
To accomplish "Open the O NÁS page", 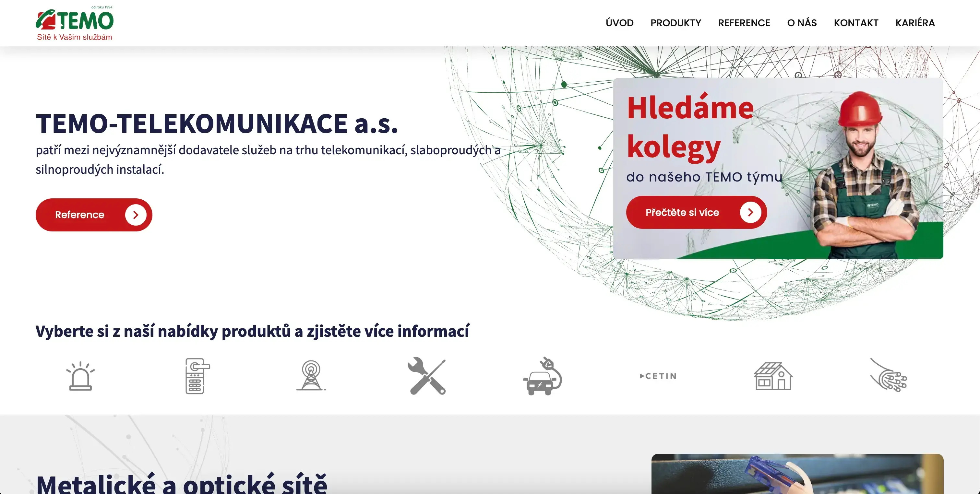I will [802, 23].
